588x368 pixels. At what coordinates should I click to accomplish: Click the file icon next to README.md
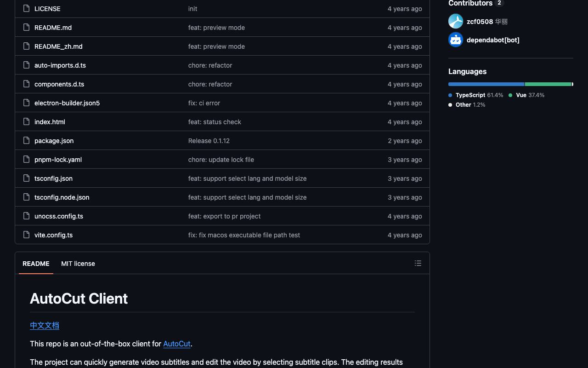tap(27, 28)
